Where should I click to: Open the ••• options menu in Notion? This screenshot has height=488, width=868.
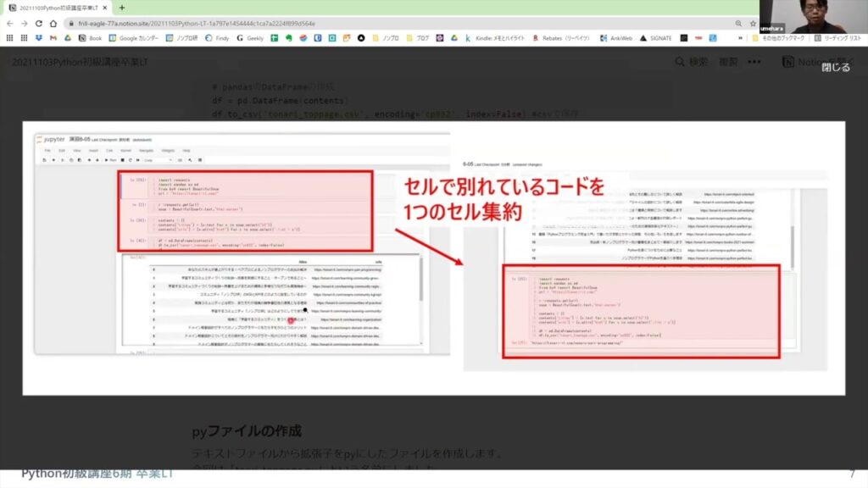click(x=754, y=62)
